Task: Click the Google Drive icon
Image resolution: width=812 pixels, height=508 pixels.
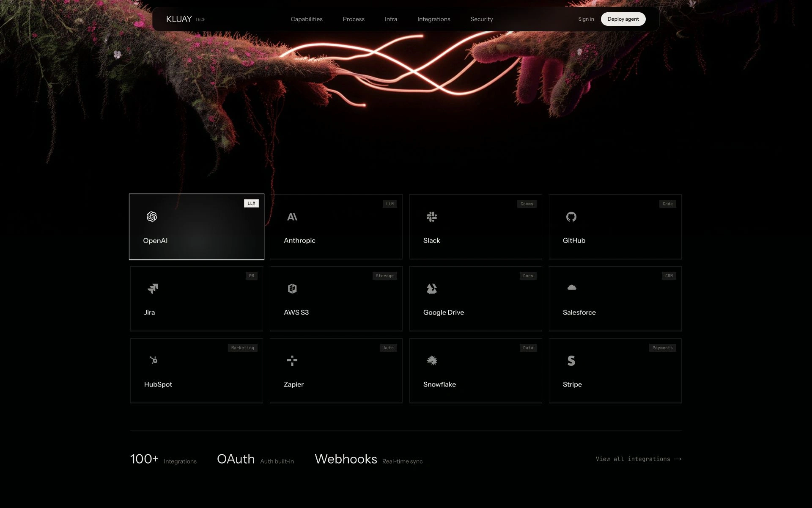Action: click(x=432, y=289)
